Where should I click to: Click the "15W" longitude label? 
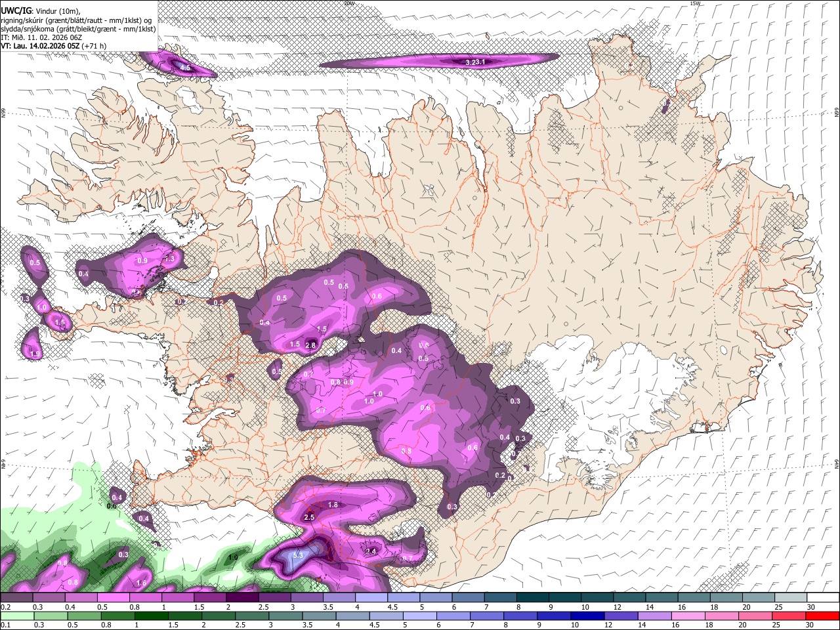click(695, 3)
